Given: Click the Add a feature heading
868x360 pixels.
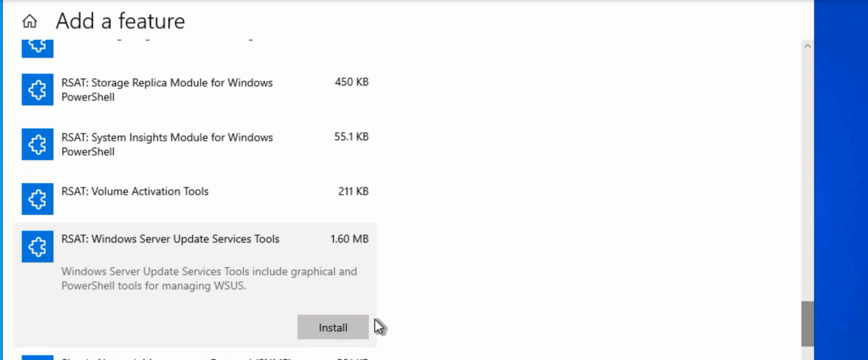Looking at the screenshot, I should (120, 21).
